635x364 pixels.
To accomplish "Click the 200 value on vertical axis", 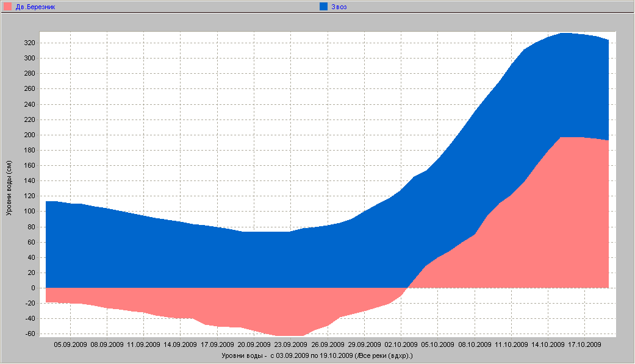I will [x=30, y=135].
